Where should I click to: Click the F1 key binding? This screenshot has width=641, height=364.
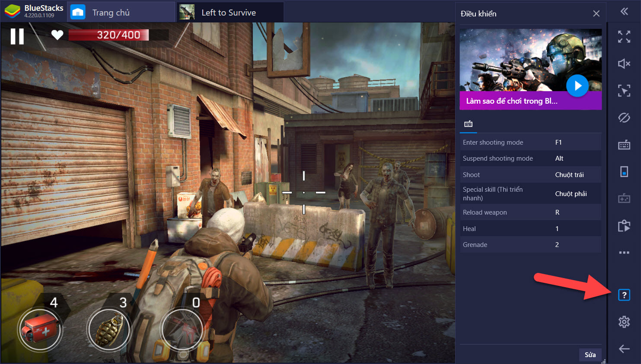pyautogui.click(x=558, y=142)
